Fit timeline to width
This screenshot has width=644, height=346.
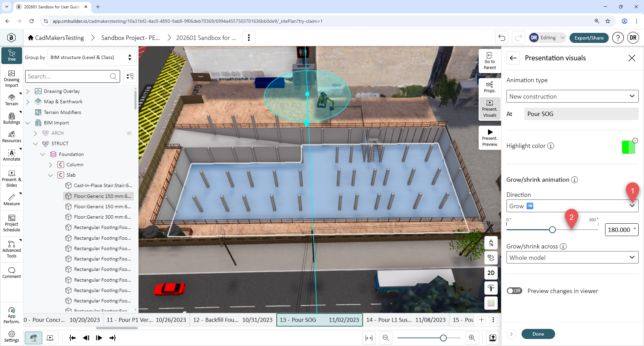coord(369,338)
